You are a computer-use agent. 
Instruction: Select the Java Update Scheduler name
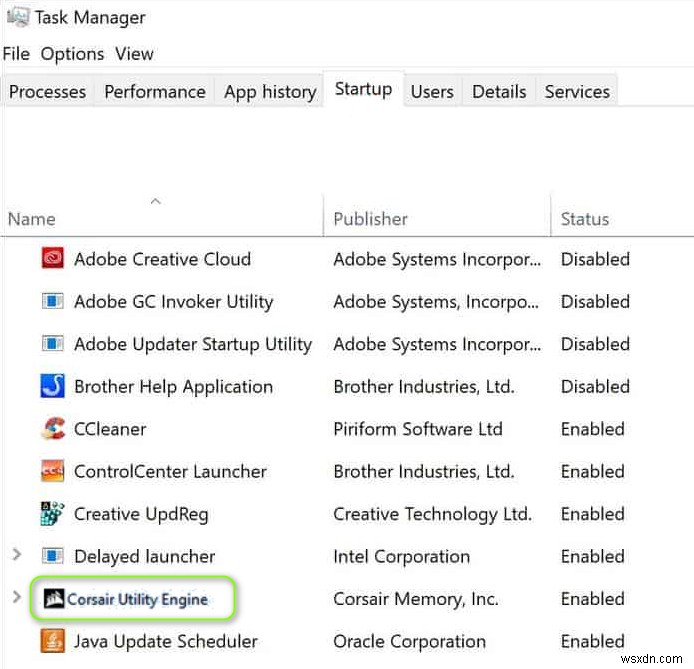(x=166, y=642)
